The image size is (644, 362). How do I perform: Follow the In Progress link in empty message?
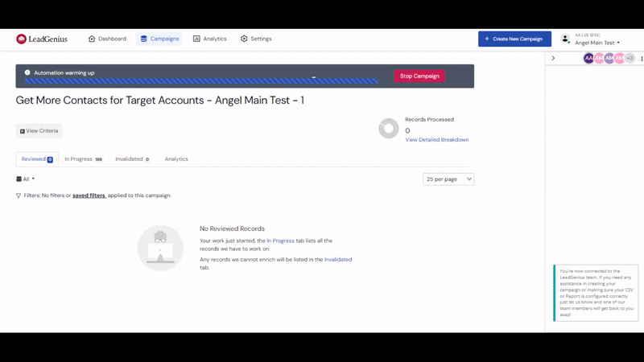click(280, 241)
